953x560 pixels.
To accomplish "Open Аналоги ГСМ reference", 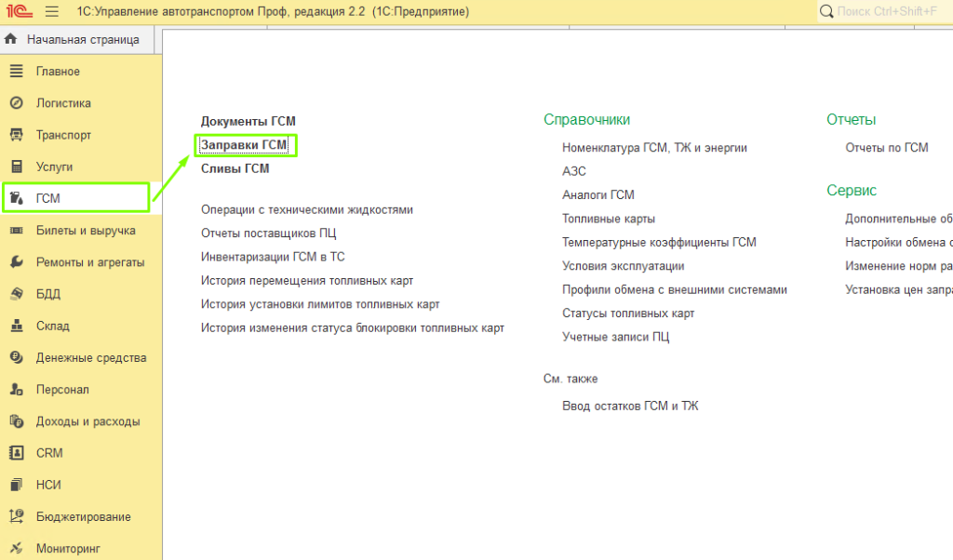I will [598, 195].
